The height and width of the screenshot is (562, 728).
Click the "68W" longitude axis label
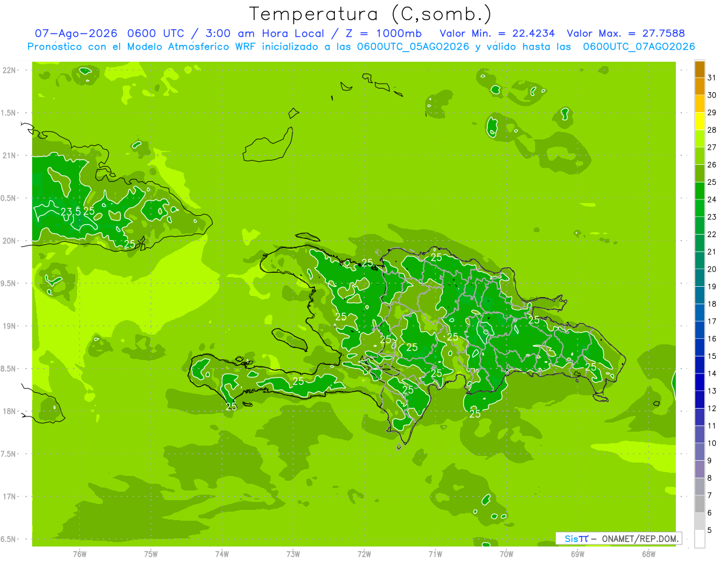[649, 554]
